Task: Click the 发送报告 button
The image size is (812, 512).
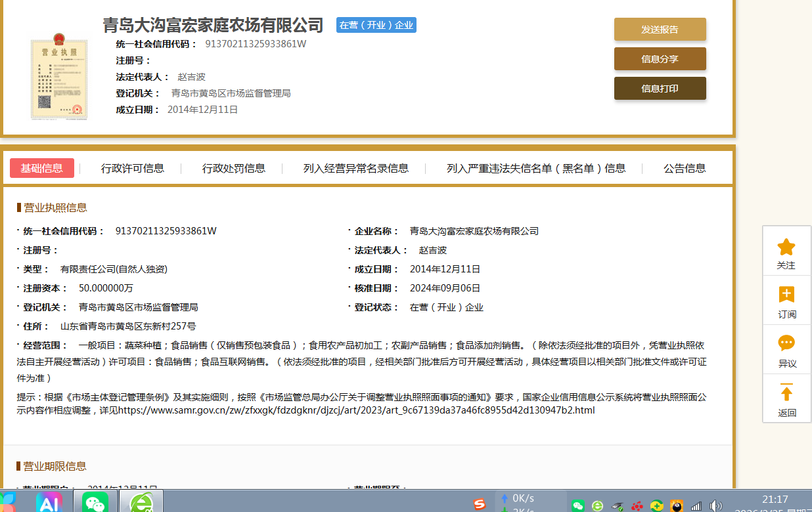Action: (x=660, y=30)
